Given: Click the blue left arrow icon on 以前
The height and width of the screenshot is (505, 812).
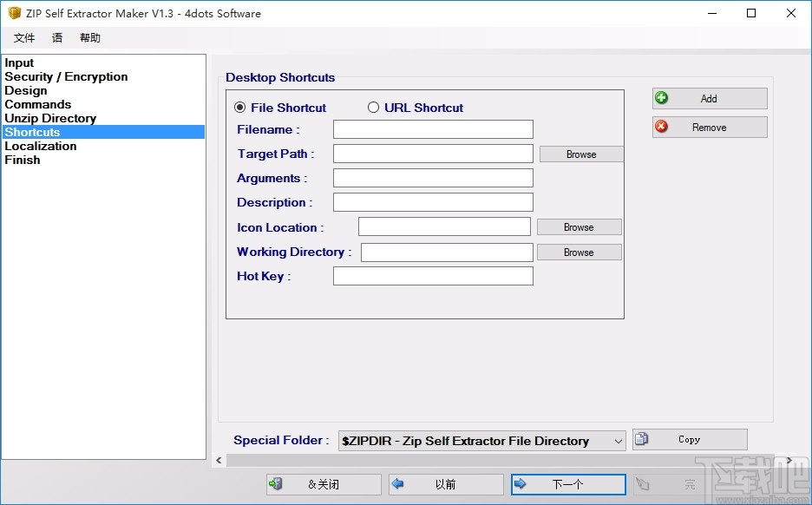Looking at the screenshot, I should click(397, 484).
